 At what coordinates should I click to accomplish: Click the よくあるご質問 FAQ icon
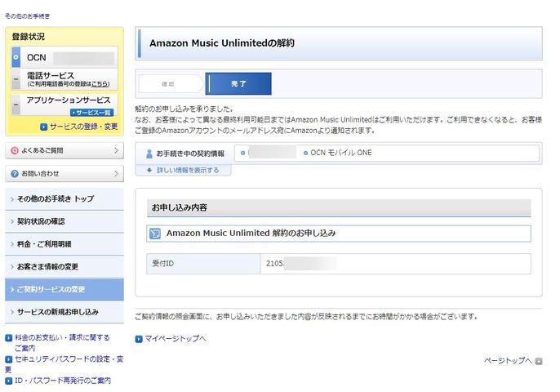pos(14,151)
